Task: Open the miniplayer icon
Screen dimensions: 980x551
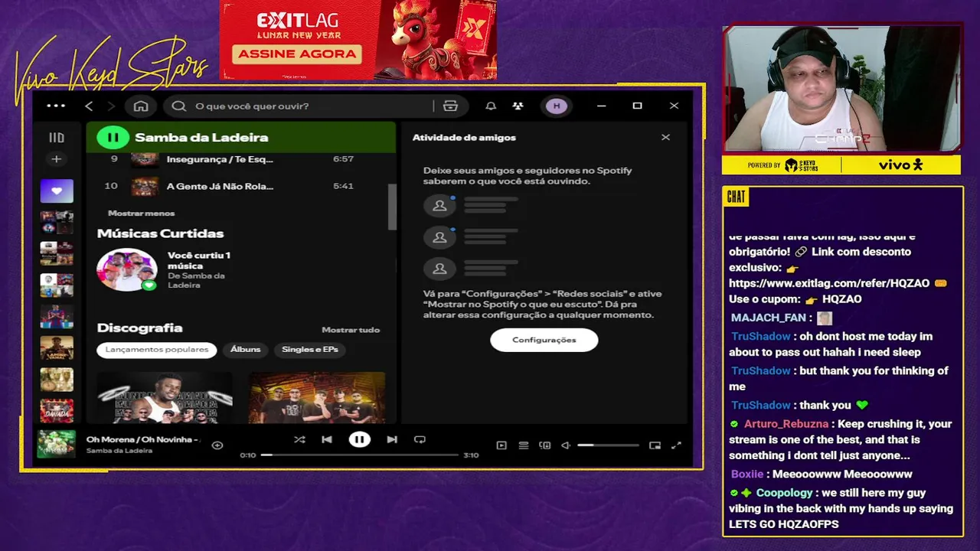Action: [655, 445]
